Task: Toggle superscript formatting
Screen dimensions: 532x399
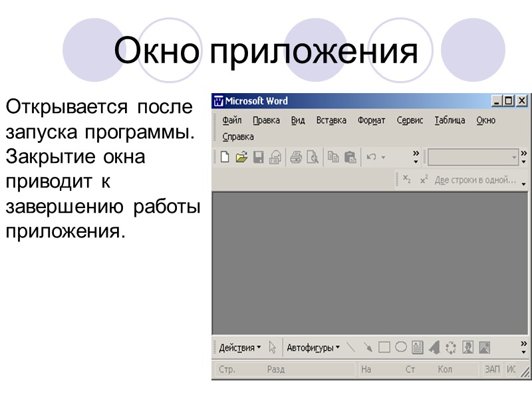Action: pos(424,178)
